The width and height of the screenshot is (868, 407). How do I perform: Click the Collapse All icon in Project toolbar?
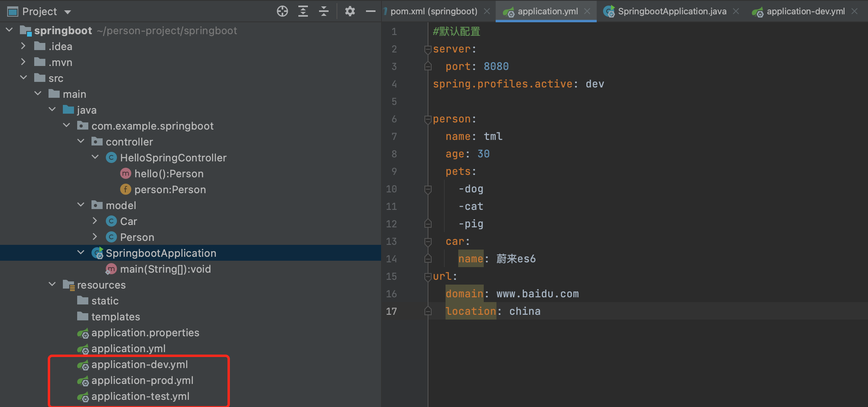click(x=324, y=11)
